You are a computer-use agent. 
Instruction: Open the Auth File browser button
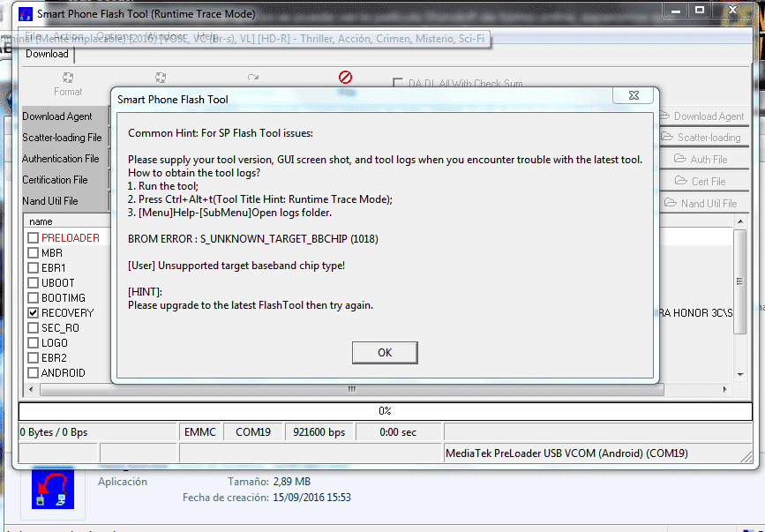coord(702,160)
